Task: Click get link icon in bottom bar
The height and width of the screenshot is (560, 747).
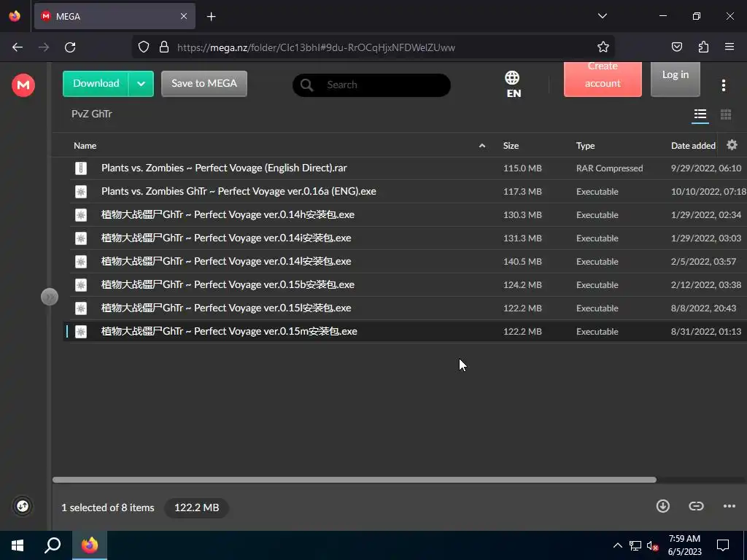Action: pyautogui.click(x=696, y=506)
